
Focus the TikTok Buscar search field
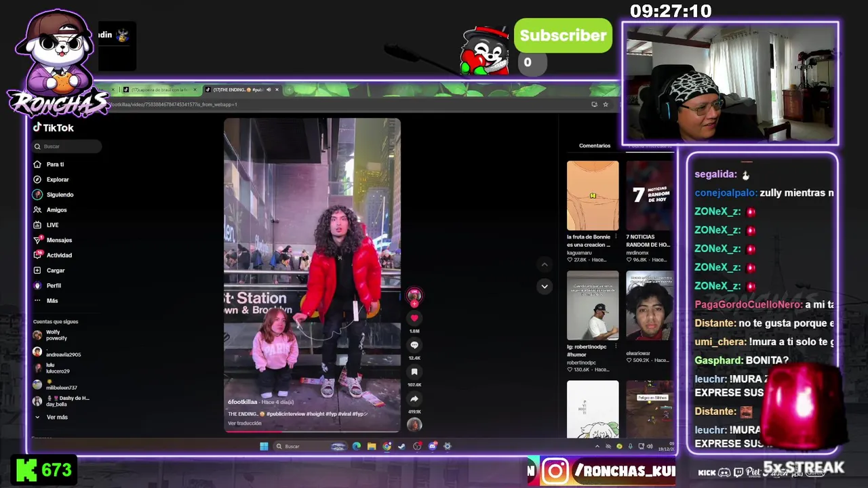click(x=67, y=146)
